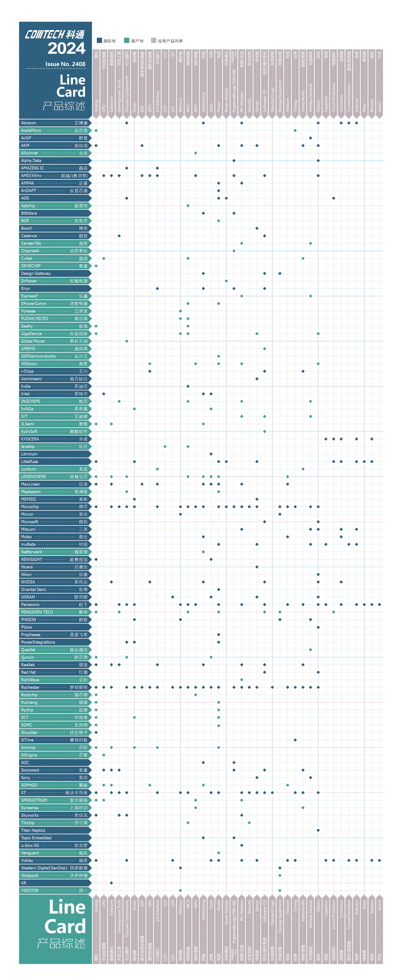Select the Topic Embedded row label
Screen dimensions: 399x980
55,838
